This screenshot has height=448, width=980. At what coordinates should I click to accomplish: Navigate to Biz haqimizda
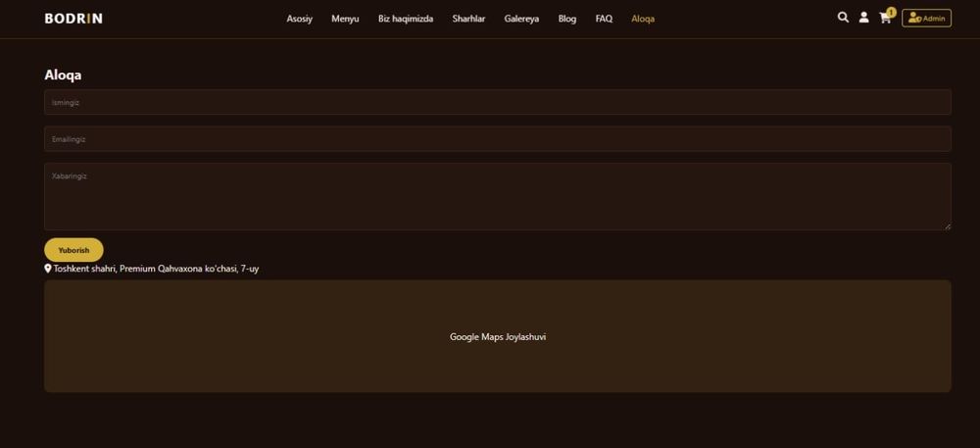[x=406, y=19]
